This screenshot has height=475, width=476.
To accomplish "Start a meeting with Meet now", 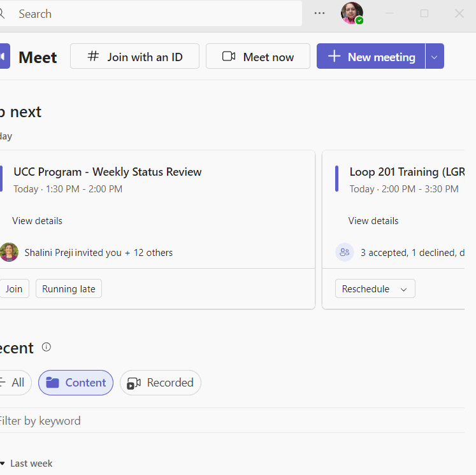I will [x=257, y=57].
